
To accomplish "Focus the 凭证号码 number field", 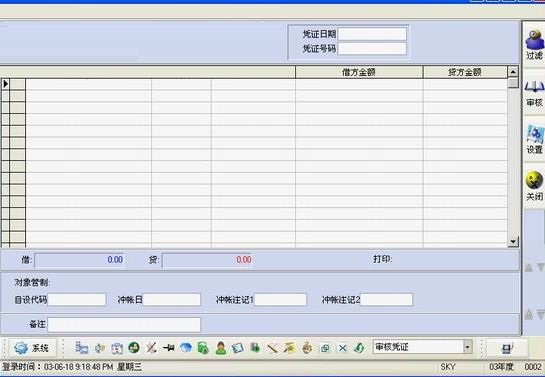I will pos(372,49).
